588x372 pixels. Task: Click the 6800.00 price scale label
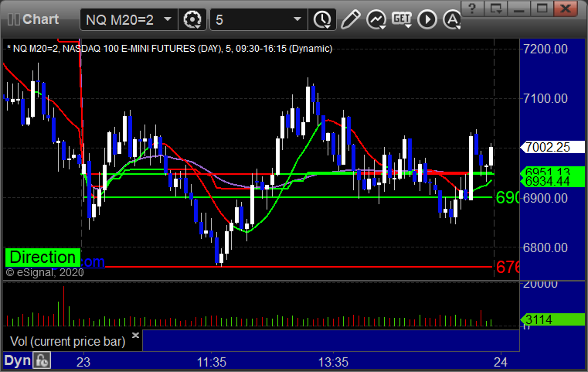pos(546,247)
